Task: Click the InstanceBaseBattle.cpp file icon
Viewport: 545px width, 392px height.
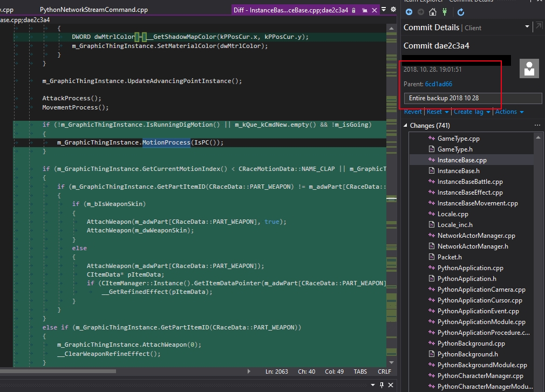Action: (432, 182)
